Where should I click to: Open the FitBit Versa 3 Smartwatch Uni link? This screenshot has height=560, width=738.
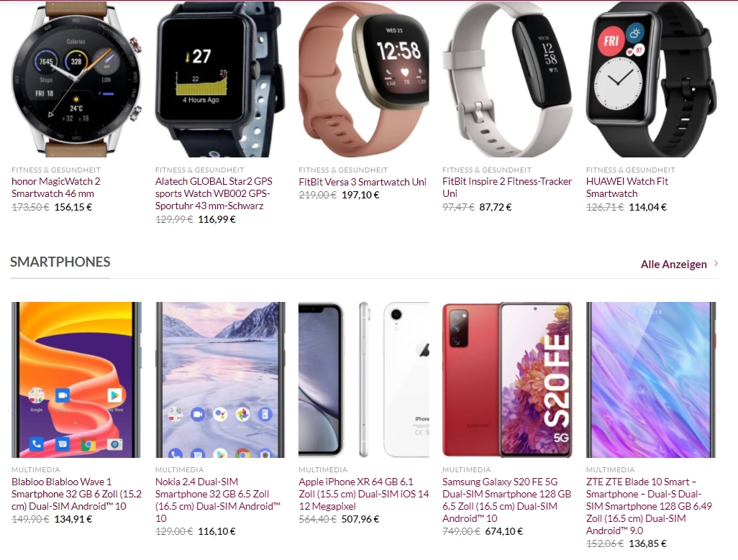coord(363,182)
